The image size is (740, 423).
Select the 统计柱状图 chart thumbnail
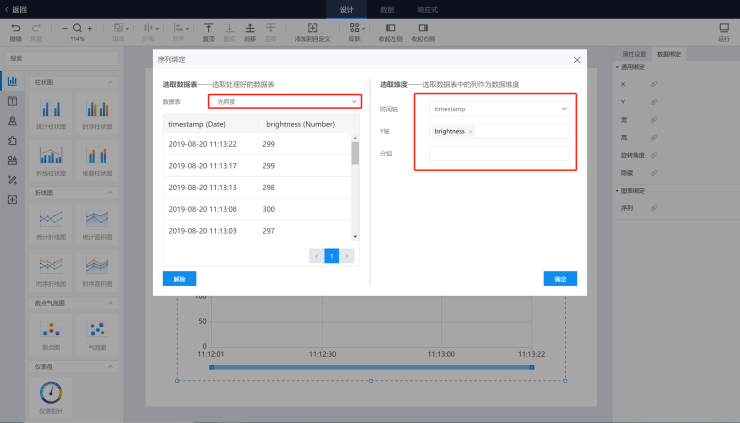pos(51,113)
